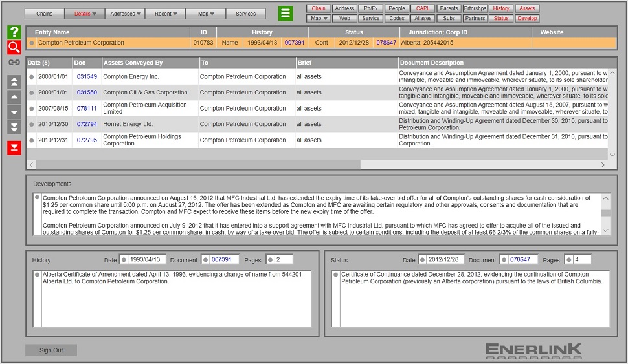Screen dimensions: 628x364
Task: Open document link 078647 in entity row
Action: click(x=386, y=43)
